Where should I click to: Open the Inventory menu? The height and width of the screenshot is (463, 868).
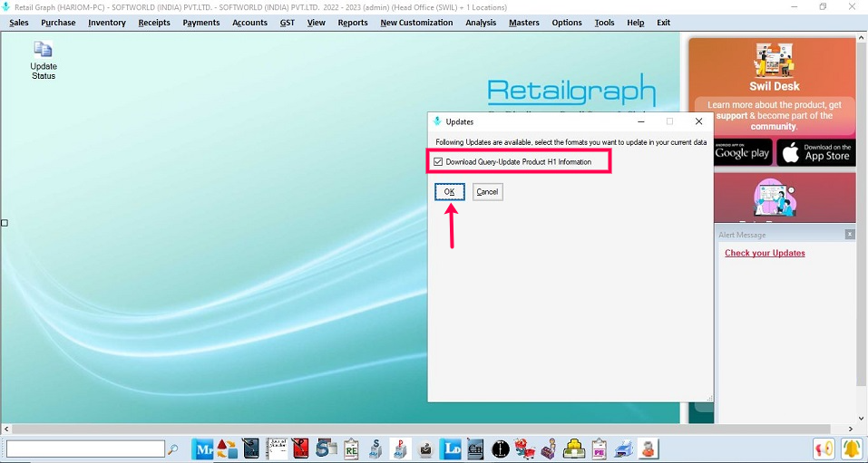pyautogui.click(x=107, y=23)
